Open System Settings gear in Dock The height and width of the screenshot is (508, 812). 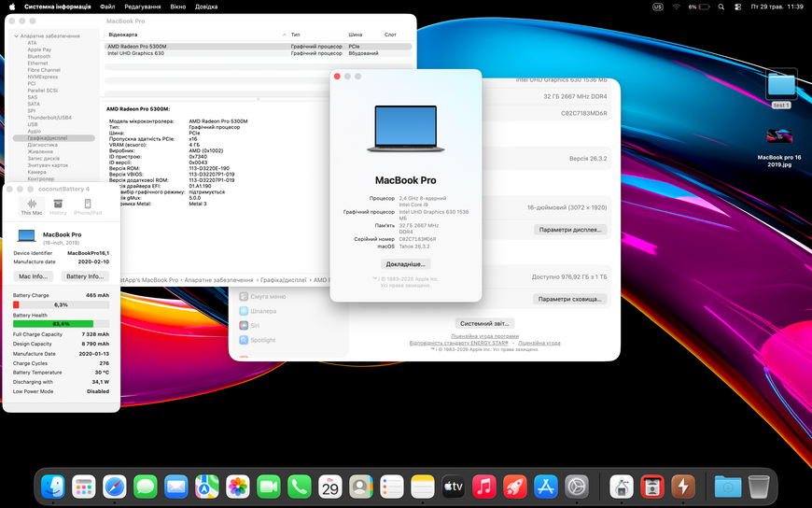pos(577,487)
